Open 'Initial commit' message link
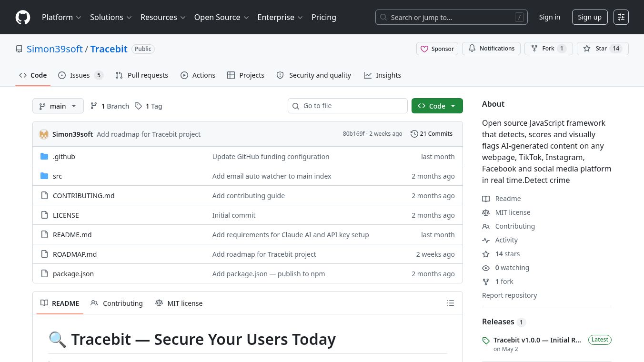Screen dimensions: 644x362 [234, 215]
